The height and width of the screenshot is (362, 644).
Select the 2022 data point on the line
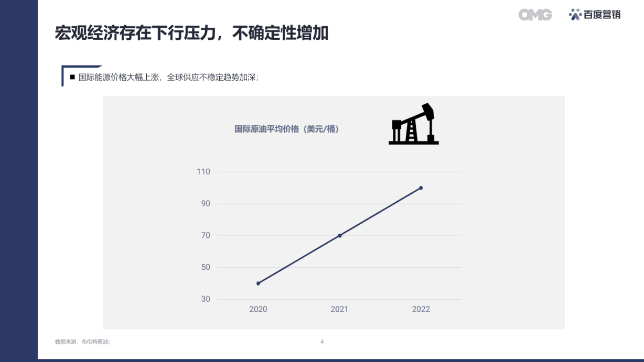[x=421, y=187]
